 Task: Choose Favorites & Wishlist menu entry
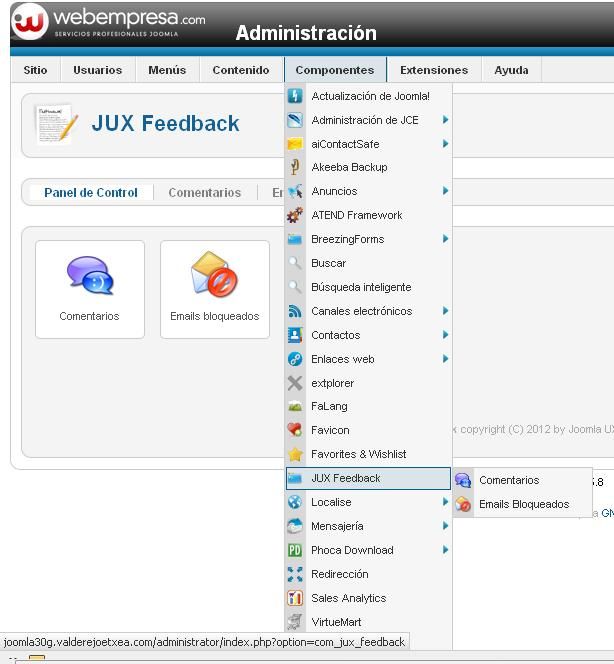tap(368, 454)
